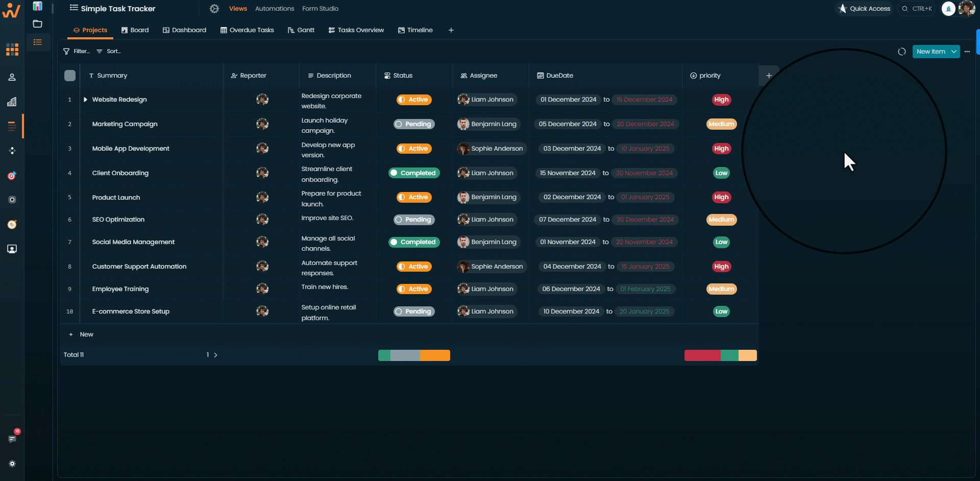
Task: Open the New Item dropdown arrow
Action: [x=954, y=52]
